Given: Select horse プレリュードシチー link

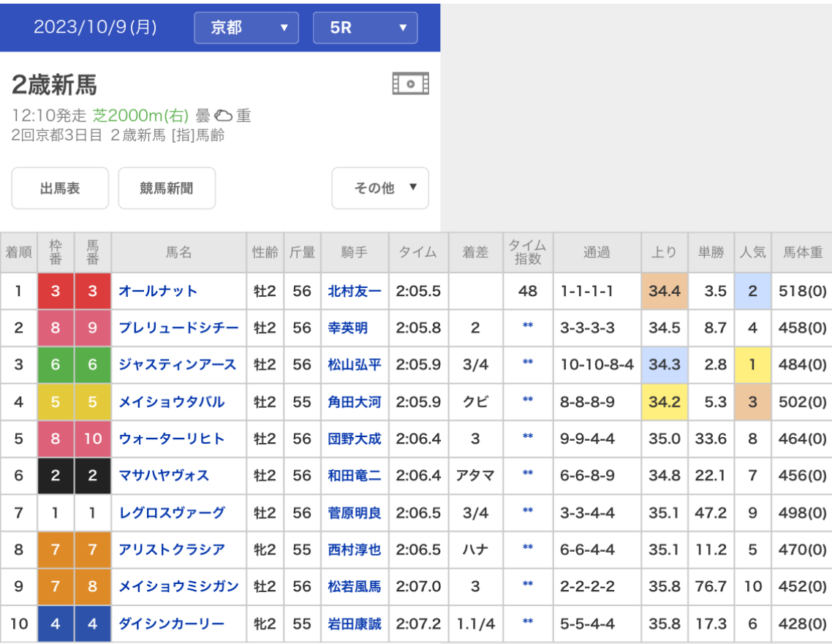Looking at the screenshot, I should [178, 328].
